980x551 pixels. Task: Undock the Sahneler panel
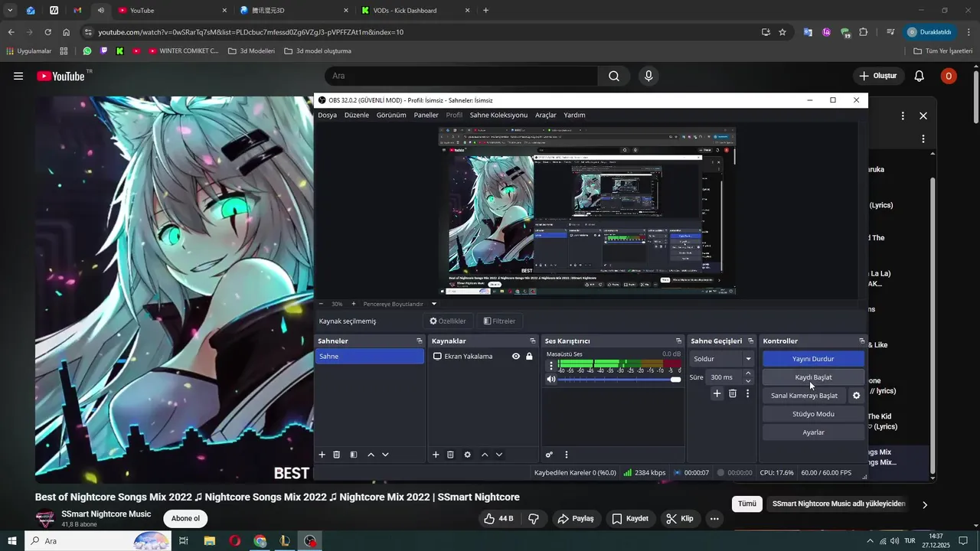(419, 341)
